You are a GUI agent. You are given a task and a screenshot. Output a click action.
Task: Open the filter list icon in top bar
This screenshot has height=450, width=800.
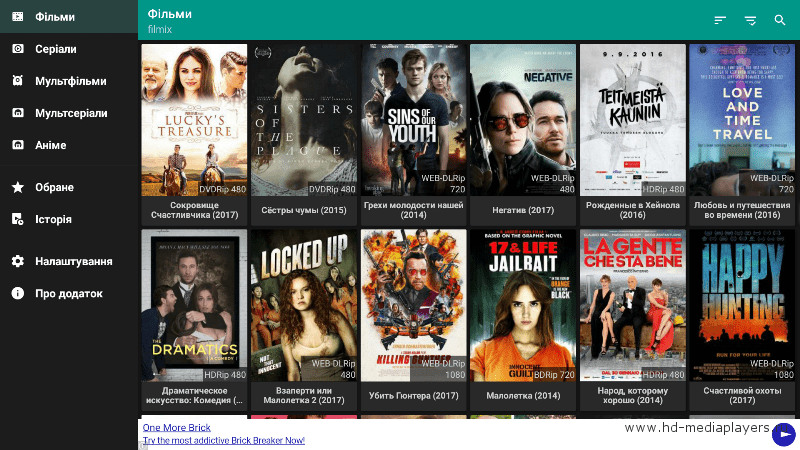click(750, 20)
